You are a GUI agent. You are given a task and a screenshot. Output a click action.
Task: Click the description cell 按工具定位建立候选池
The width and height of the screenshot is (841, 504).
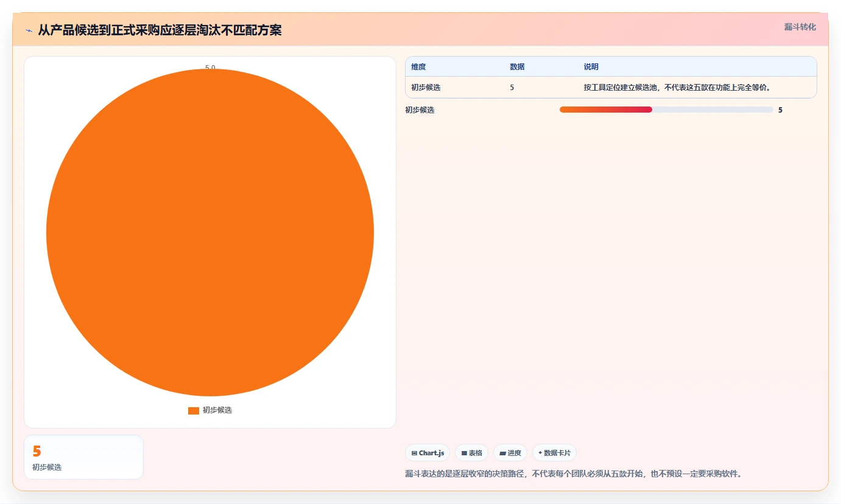pyautogui.click(x=677, y=88)
